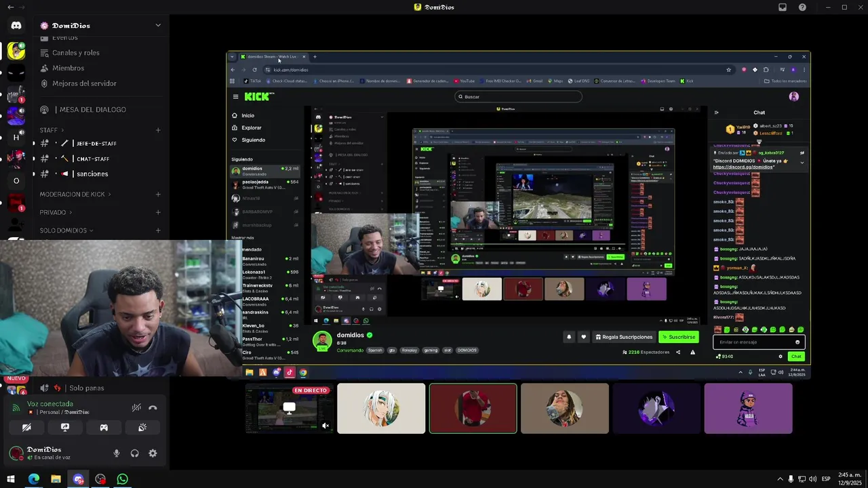Follow channel with heart icon in Kick

coord(583,337)
